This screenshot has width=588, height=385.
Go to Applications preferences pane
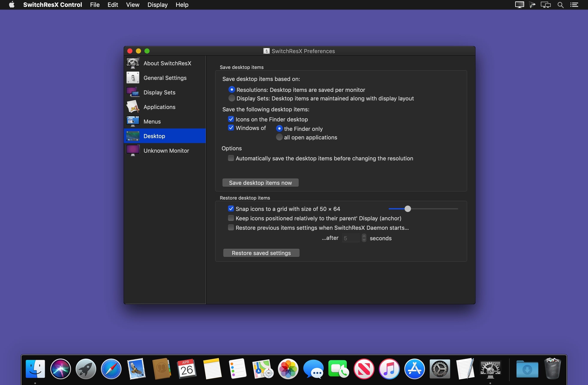165,107
